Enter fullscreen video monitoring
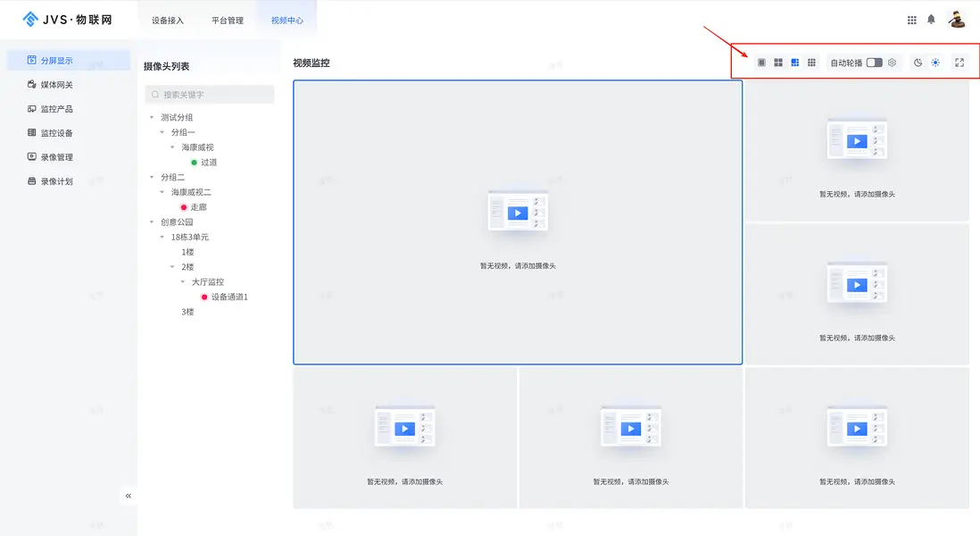The width and height of the screenshot is (980, 536). click(x=959, y=63)
